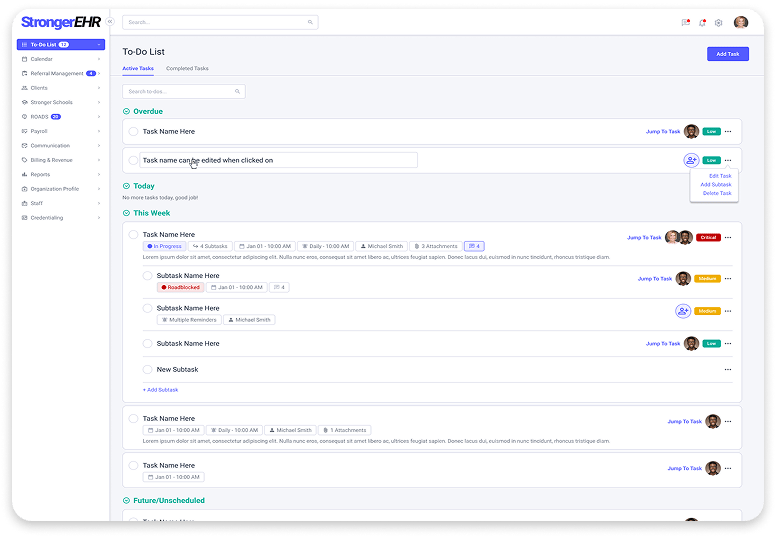Click the magnifier icon in the to-dos search

pos(237,91)
